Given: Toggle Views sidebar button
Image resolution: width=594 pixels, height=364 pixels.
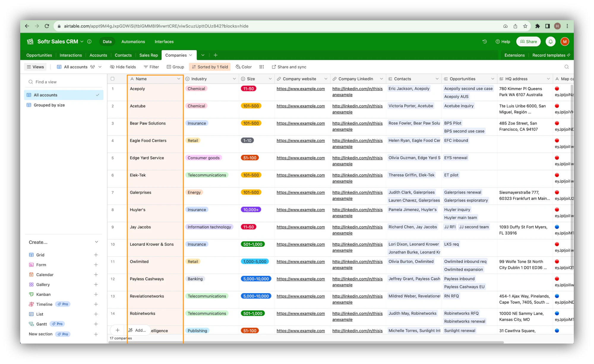Looking at the screenshot, I should pos(35,67).
